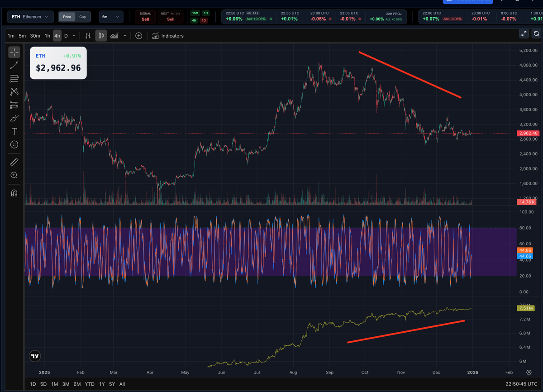Select the trend line drawing tool
Image resolution: width=543 pixels, height=392 pixels.
pos(14,65)
